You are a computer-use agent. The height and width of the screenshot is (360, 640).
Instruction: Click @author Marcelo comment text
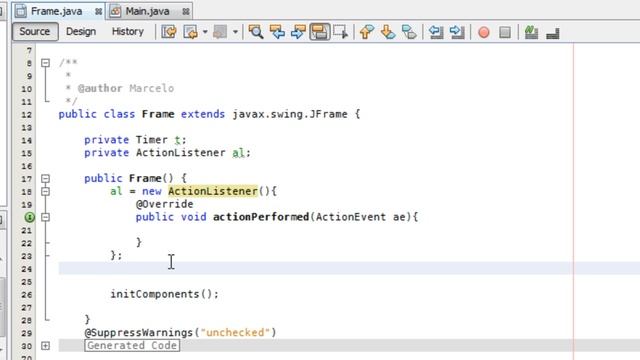(x=126, y=89)
